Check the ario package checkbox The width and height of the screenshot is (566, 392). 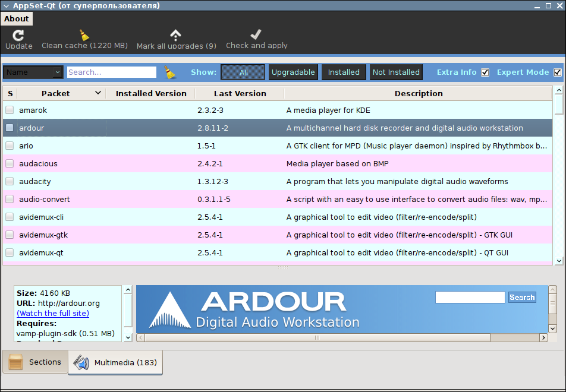click(10, 146)
